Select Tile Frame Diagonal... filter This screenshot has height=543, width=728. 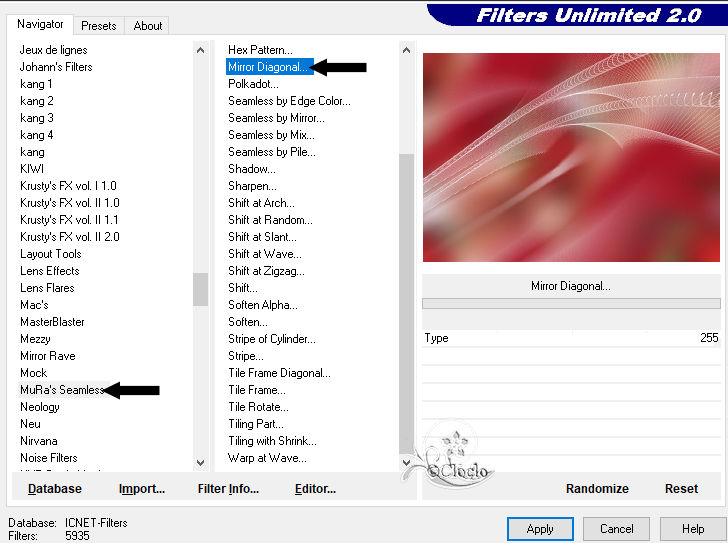point(279,373)
